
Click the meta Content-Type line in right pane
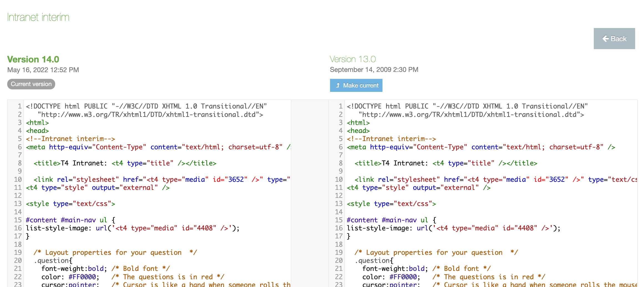coord(481,147)
